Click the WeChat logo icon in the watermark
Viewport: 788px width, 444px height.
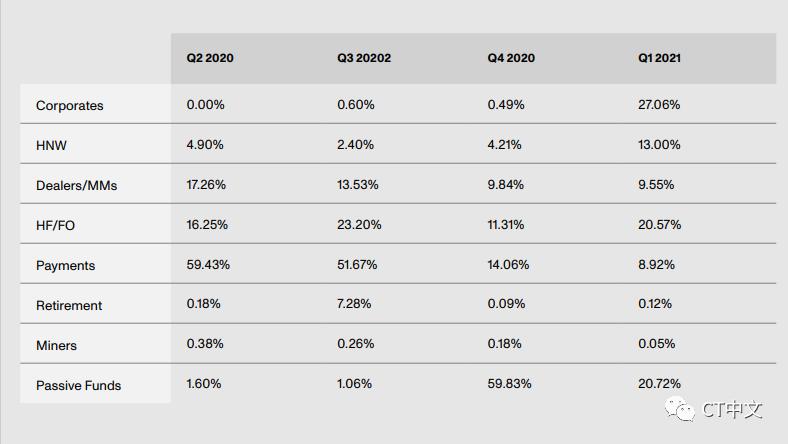[681, 409]
